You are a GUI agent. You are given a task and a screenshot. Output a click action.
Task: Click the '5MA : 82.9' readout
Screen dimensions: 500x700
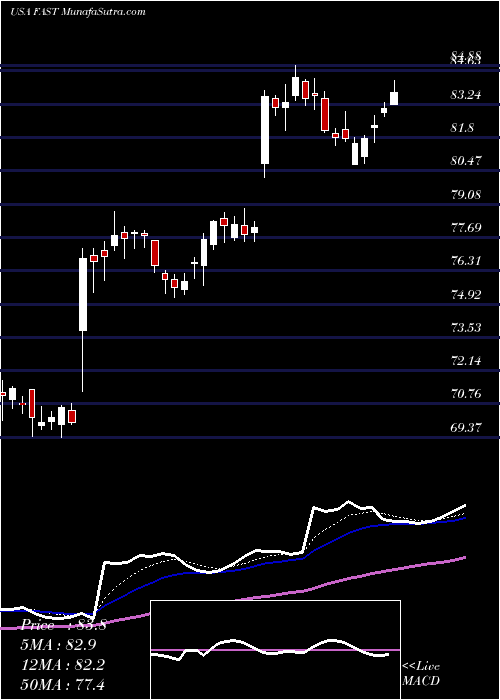click(58, 645)
